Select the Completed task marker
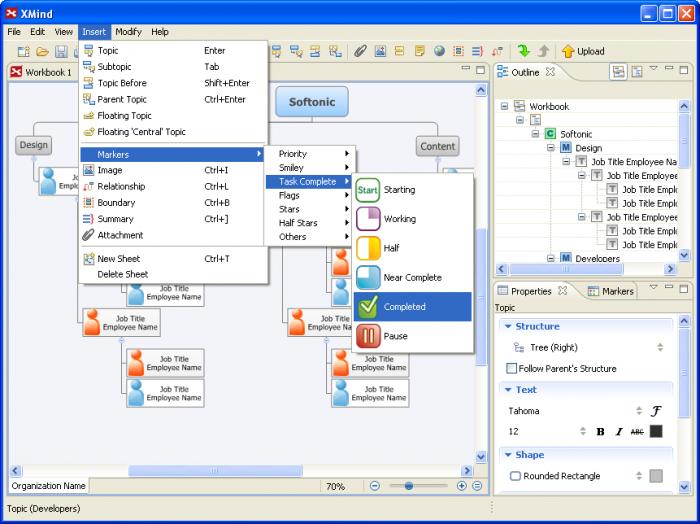 pyautogui.click(x=411, y=307)
